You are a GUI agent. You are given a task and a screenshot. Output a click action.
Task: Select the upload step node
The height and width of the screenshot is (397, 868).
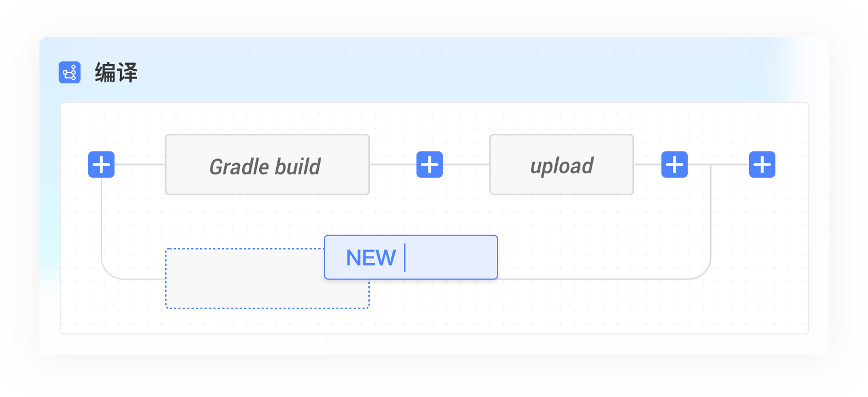click(x=562, y=165)
